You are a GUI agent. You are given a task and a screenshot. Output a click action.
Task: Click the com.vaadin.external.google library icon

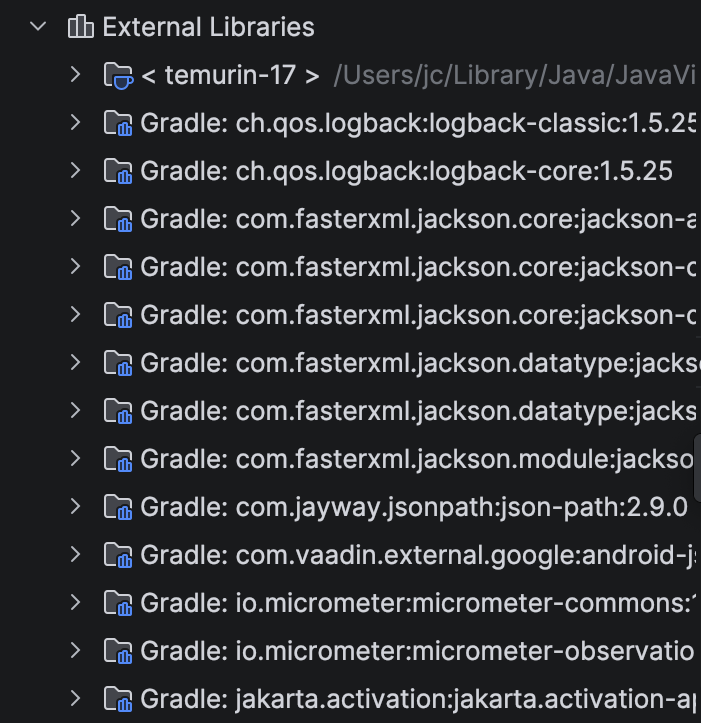[x=118, y=555]
